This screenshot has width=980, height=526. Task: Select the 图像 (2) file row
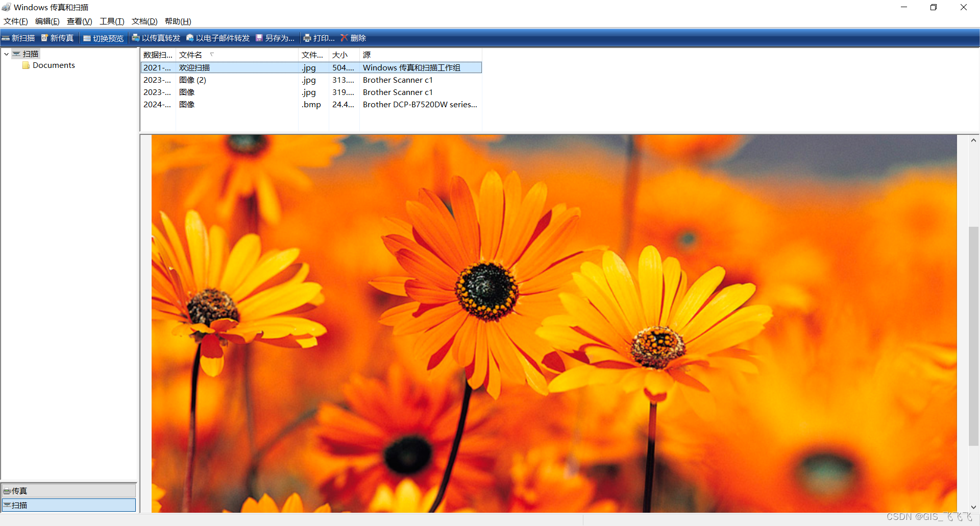(x=311, y=80)
